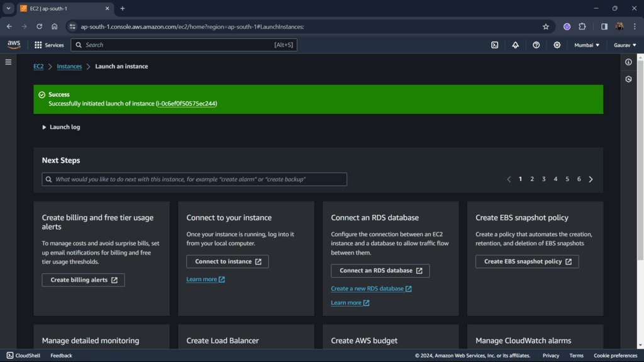Open the info panel icon on right
644x362 pixels.
[628, 62]
